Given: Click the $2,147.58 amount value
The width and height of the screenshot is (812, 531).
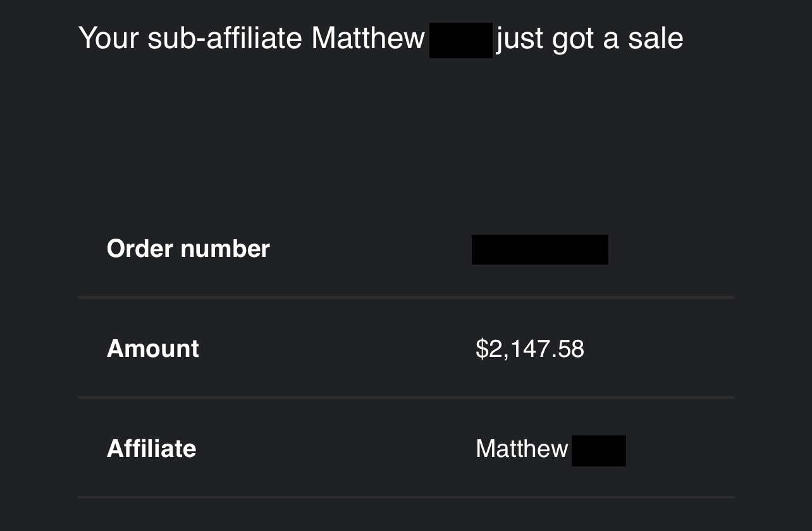Looking at the screenshot, I should 530,349.
